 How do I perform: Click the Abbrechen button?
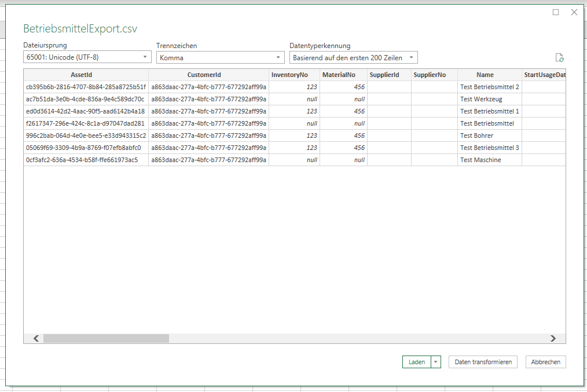pyautogui.click(x=545, y=362)
